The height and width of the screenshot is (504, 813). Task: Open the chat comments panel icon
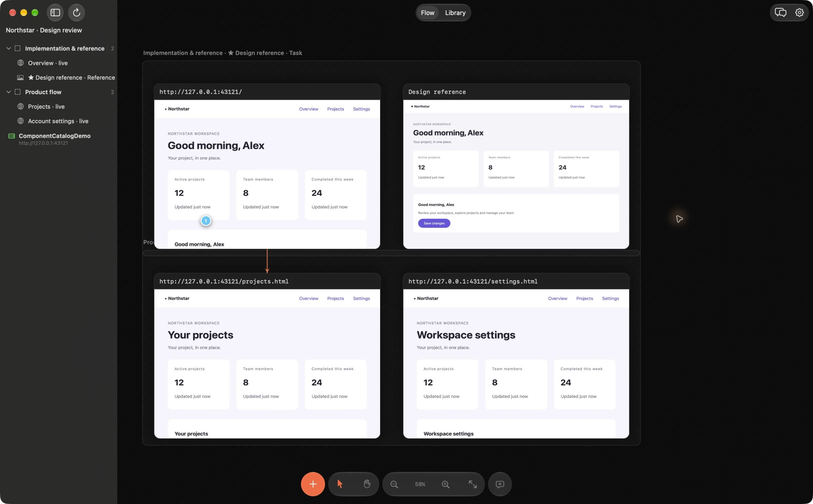click(780, 13)
